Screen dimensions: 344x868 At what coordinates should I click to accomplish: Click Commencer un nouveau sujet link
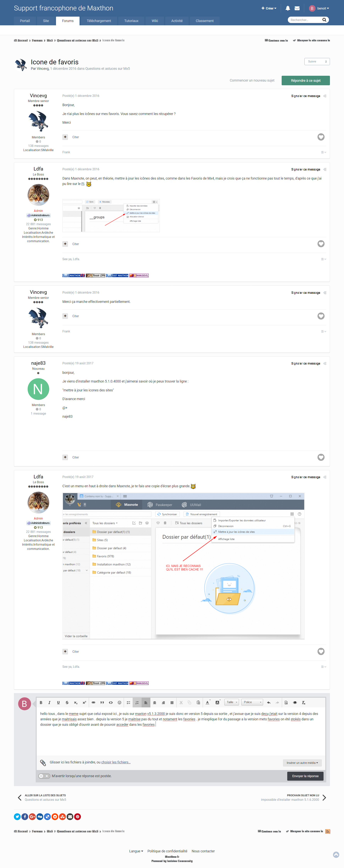pos(252,81)
